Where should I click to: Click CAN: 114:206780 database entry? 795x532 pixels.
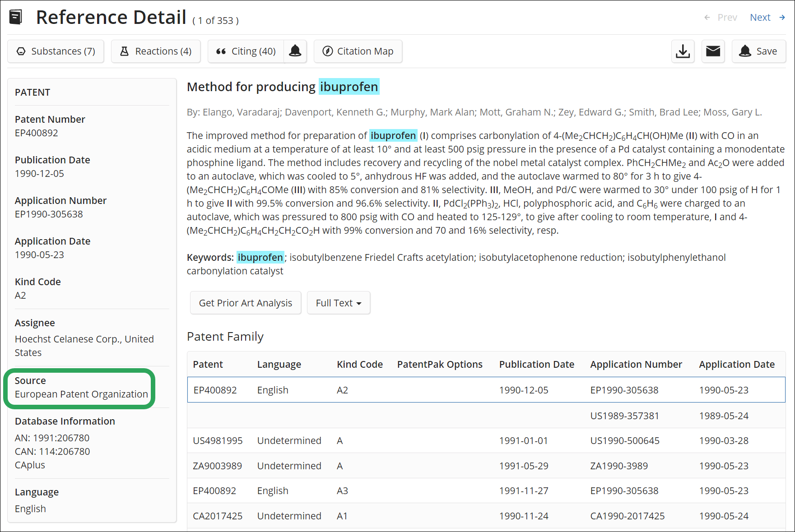pyautogui.click(x=52, y=451)
